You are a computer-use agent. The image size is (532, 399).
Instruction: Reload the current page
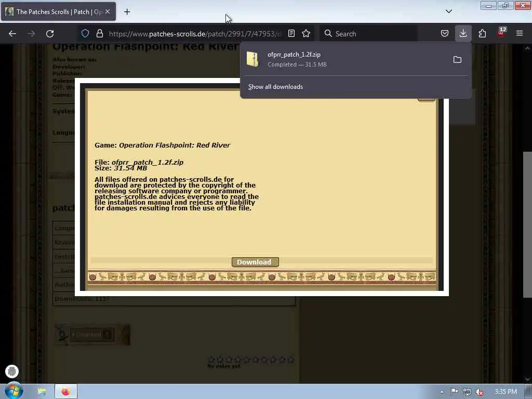pos(50,34)
